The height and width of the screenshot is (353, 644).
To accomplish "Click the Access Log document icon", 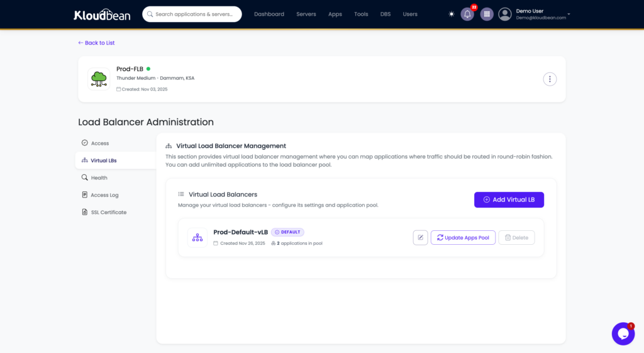I will (x=85, y=194).
